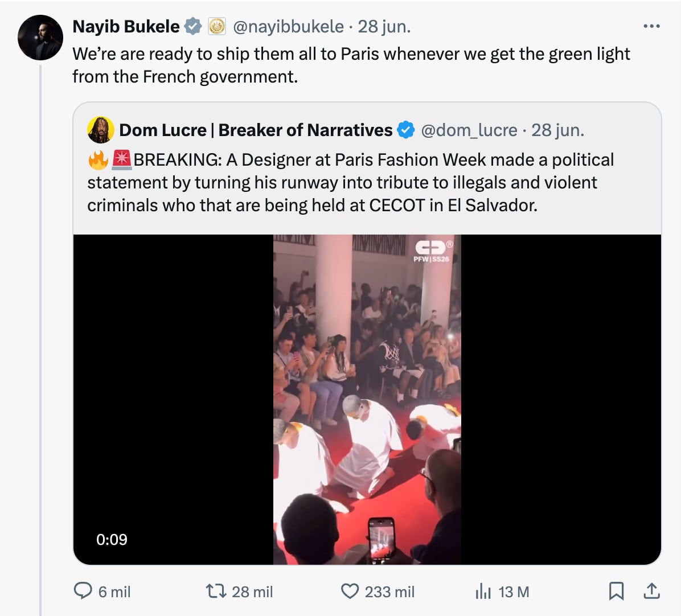View analytics via the bar chart icon
The image size is (681, 616).
click(483, 592)
